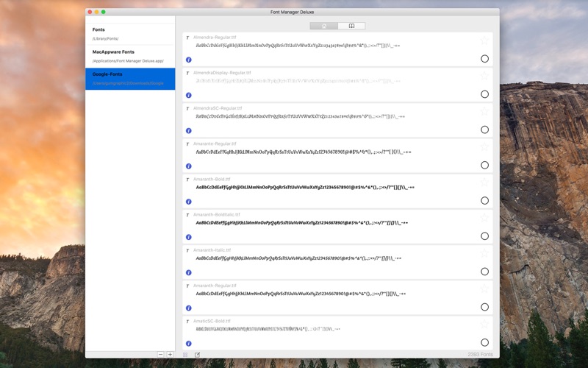Click the Amaranth-BoldItalic.ttf file name
This screenshot has width=588, height=368.
[x=216, y=215]
